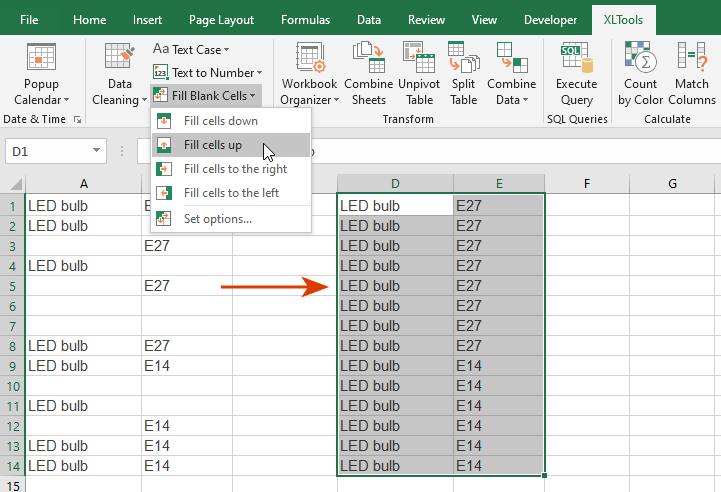Select row 10 header
This screenshot has width=721, height=492.
pyautogui.click(x=12, y=386)
